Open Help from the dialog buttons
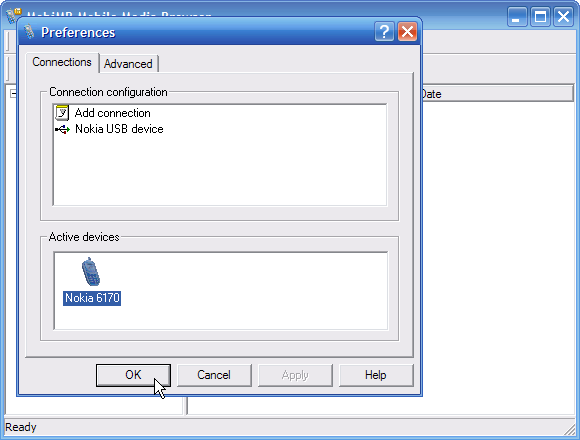580x440 pixels. click(x=375, y=375)
